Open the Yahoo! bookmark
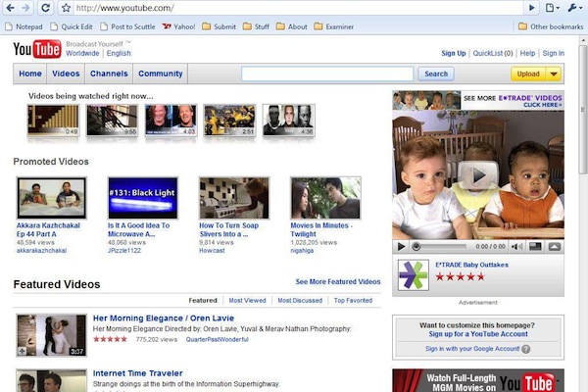This screenshot has width=588, height=392. click(x=179, y=26)
